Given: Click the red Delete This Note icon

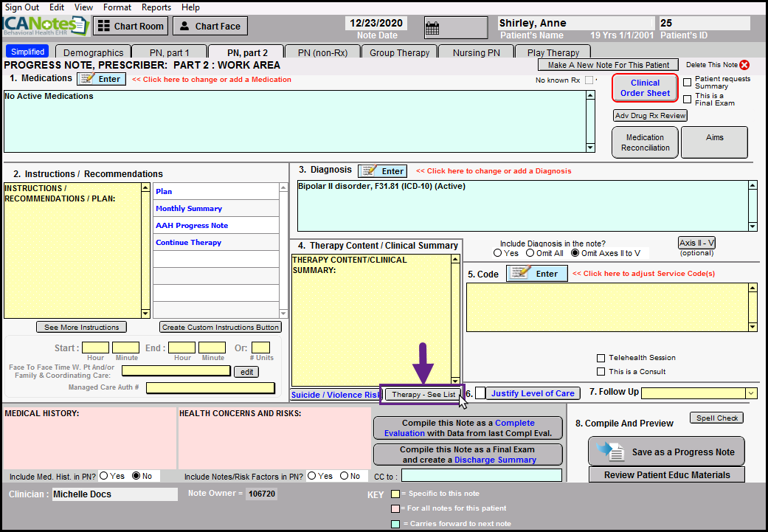Looking at the screenshot, I should pyautogui.click(x=744, y=65).
